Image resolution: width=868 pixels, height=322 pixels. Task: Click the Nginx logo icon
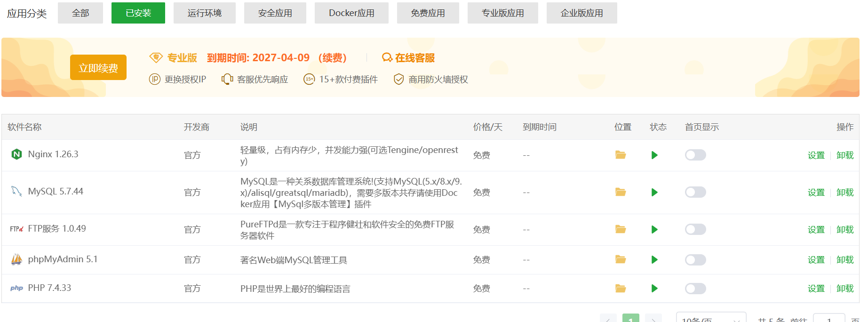click(x=16, y=154)
